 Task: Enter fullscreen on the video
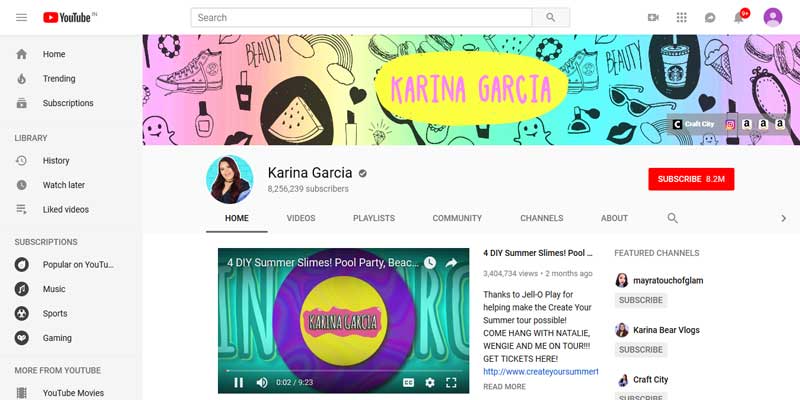coord(451,382)
